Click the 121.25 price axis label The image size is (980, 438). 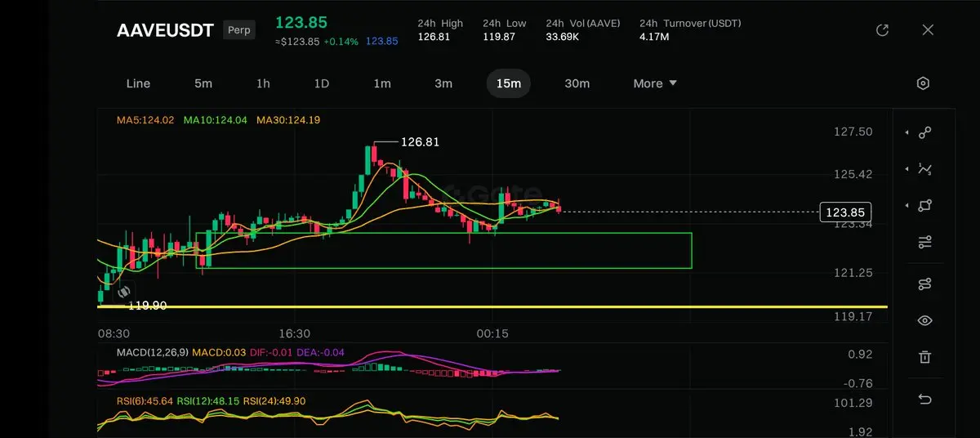coord(853,273)
